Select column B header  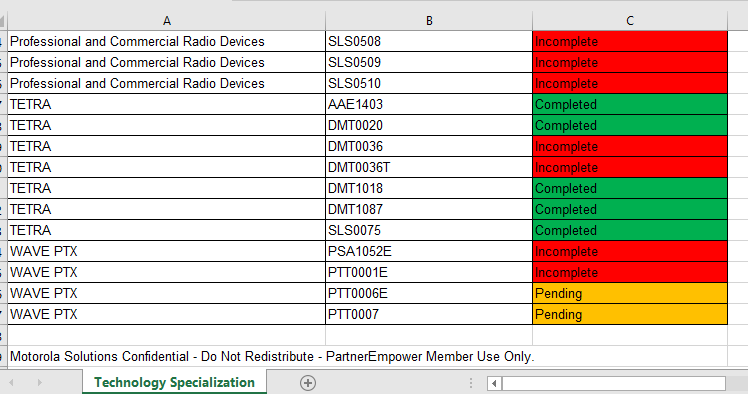(x=429, y=21)
